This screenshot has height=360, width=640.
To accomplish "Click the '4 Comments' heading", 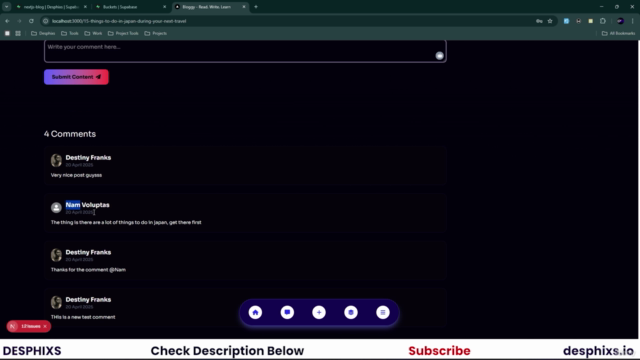I will coord(70,134).
